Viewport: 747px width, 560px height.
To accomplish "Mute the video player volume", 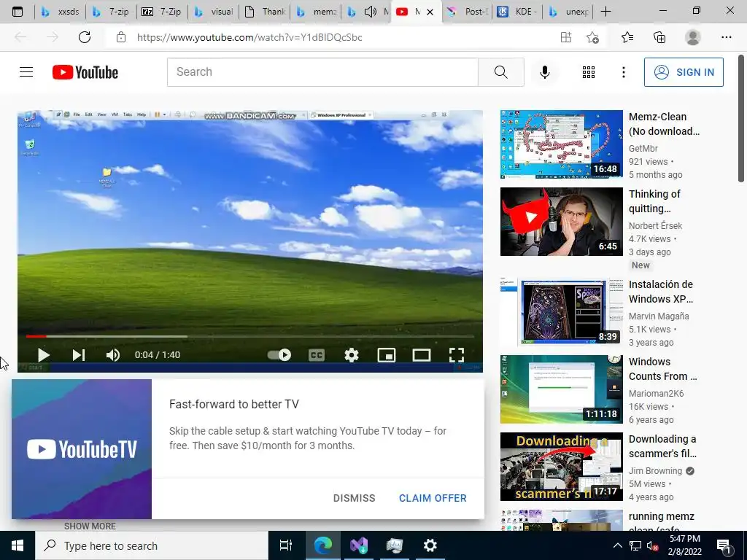I will click(113, 355).
